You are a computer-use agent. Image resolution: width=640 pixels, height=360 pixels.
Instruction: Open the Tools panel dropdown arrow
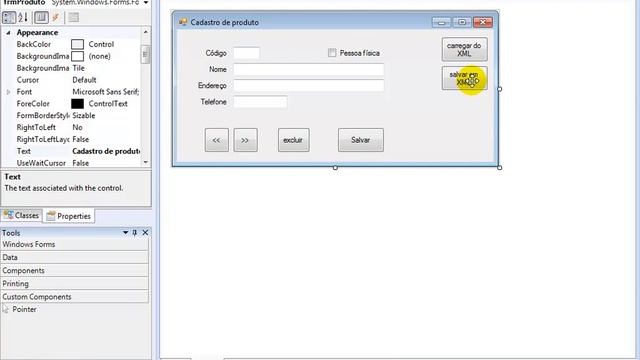coord(125,233)
